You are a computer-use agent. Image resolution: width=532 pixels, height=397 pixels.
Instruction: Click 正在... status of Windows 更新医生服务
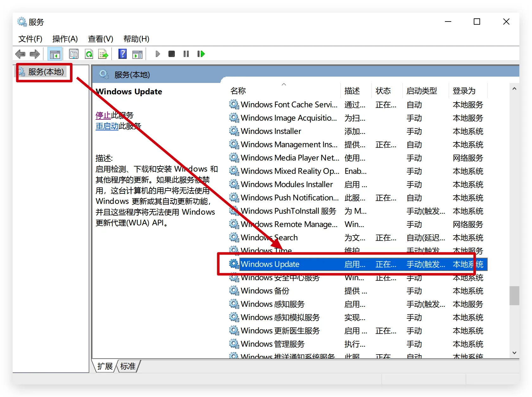386,331
